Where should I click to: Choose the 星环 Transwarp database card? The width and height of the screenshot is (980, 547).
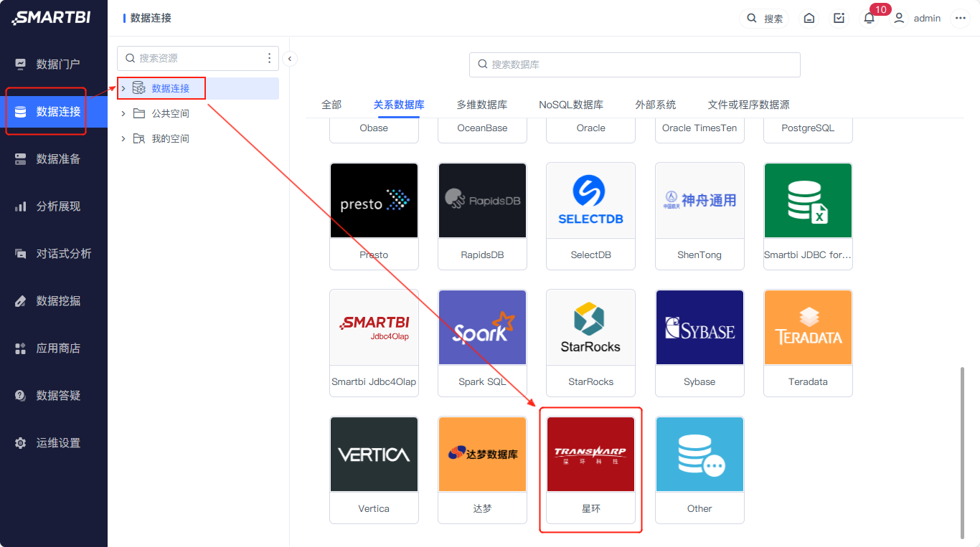[590, 470]
